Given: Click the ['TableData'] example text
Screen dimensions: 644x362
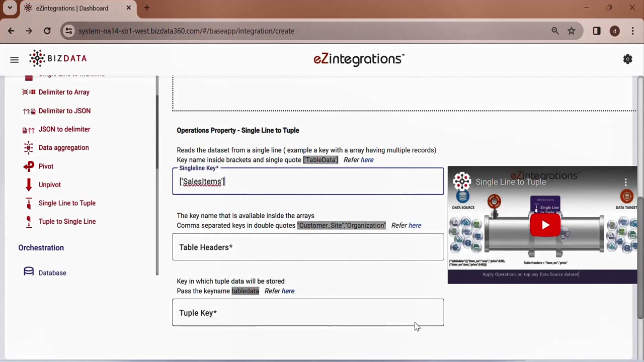Looking at the screenshot, I should [x=320, y=160].
